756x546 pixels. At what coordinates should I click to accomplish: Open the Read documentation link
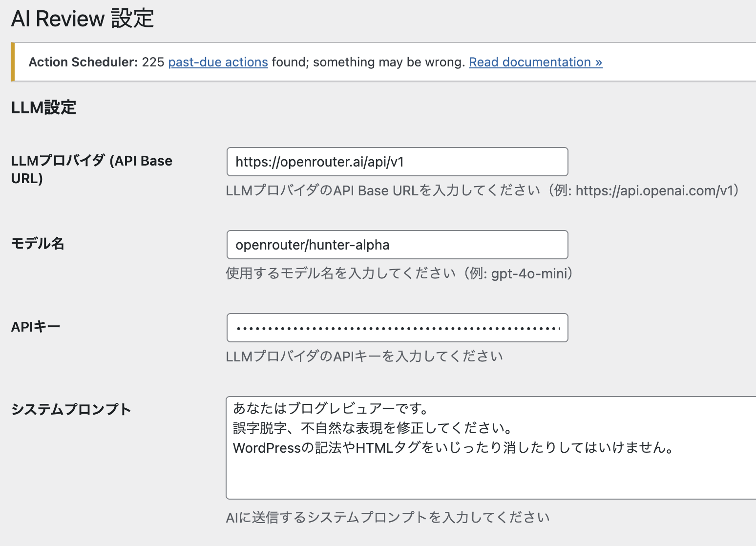535,62
